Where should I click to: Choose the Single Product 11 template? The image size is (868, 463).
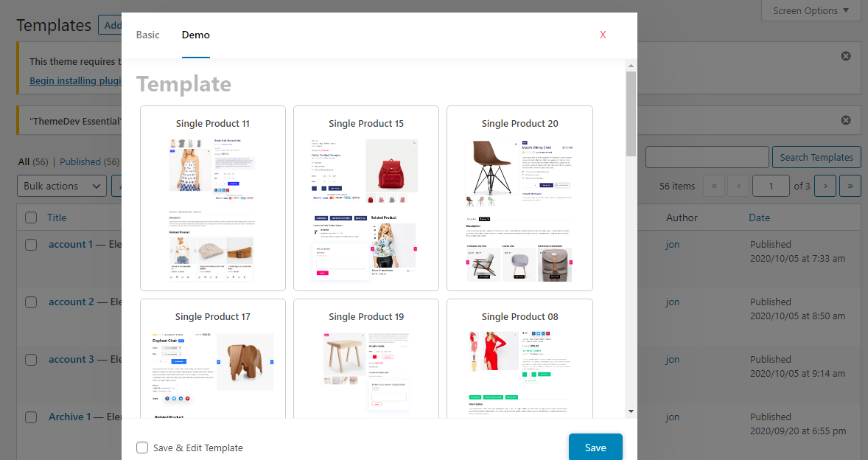point(212,198)
